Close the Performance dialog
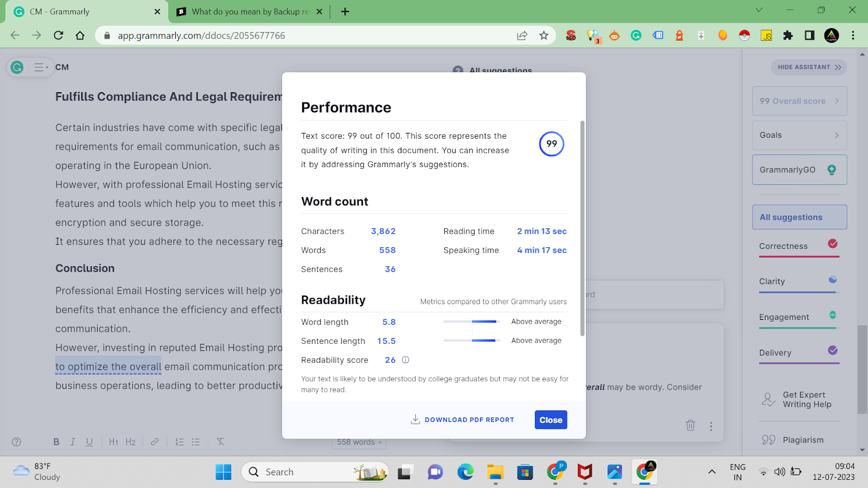The height and width of the screenshot is (488, 868). tap(551, 420)
